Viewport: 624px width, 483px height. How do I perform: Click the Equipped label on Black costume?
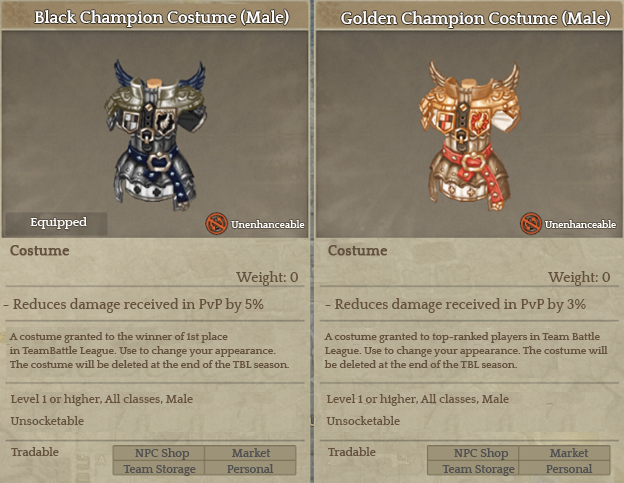(58, 222)
